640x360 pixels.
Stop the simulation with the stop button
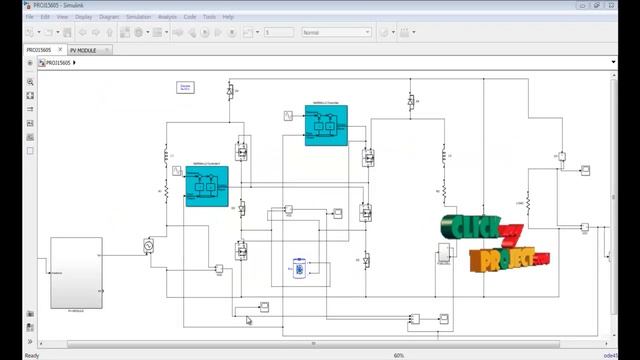pos(232,32)
